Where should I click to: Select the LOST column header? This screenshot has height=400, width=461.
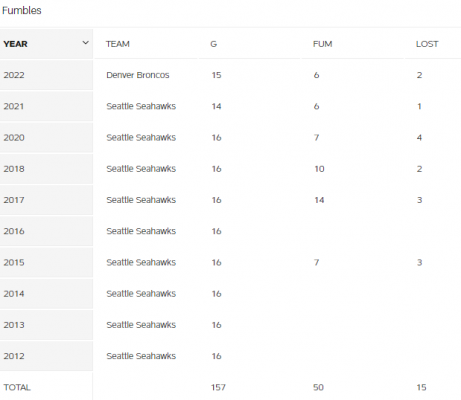(427, 44)
